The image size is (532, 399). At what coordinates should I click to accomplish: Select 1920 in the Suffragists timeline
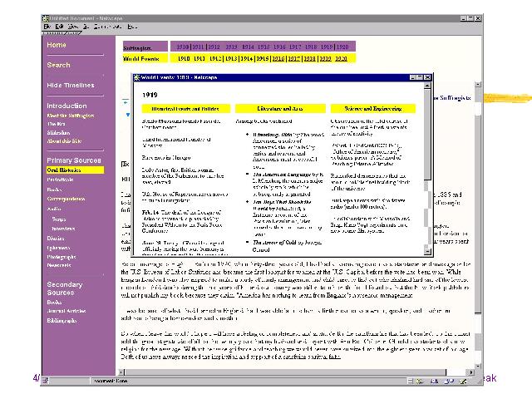(342, 47)
